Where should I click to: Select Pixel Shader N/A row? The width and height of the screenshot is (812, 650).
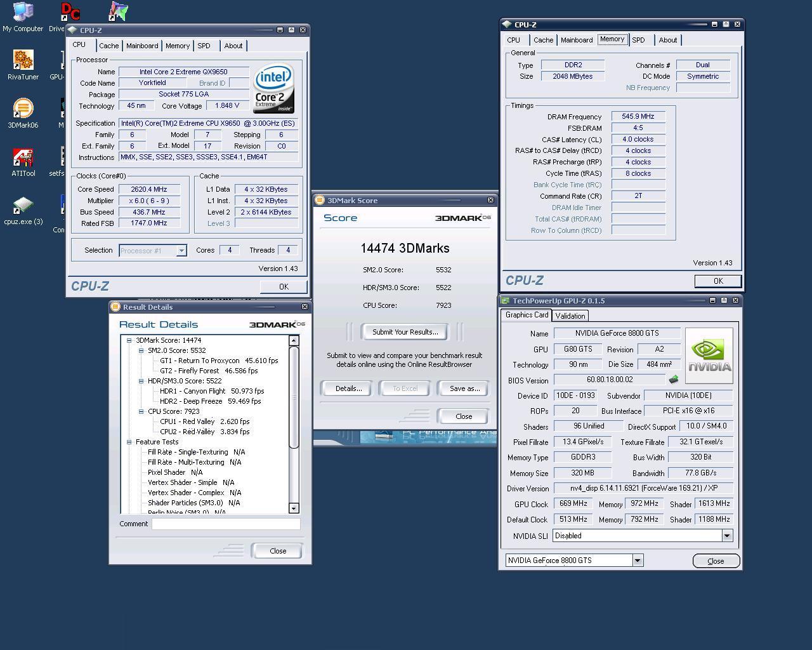[x=175, y=472]
